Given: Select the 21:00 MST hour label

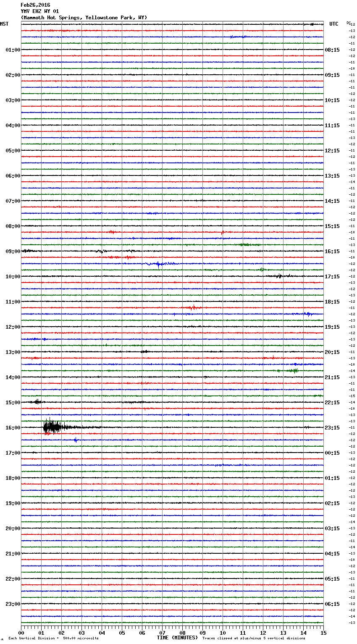Looking at the screenshot, I should [13, 554].
